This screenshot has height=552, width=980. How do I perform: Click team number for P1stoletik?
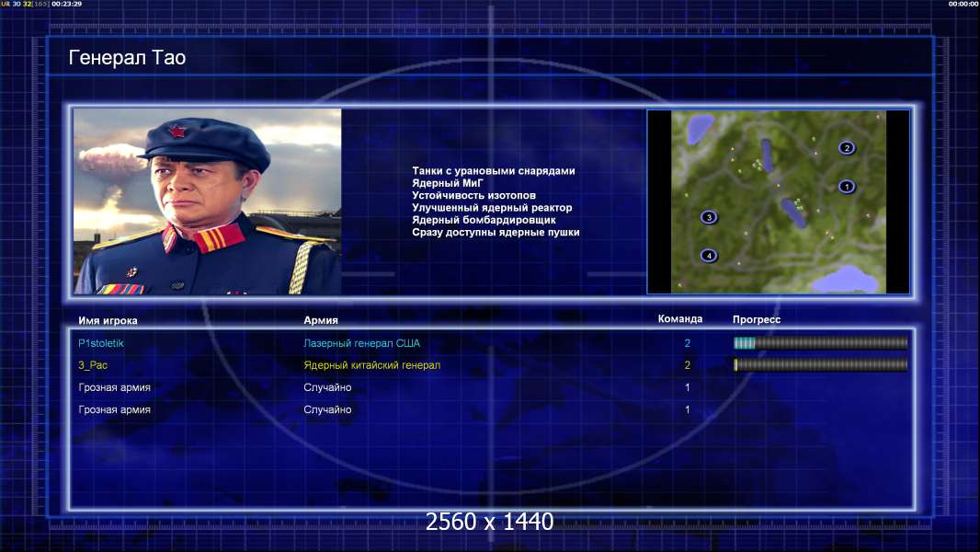687,343
